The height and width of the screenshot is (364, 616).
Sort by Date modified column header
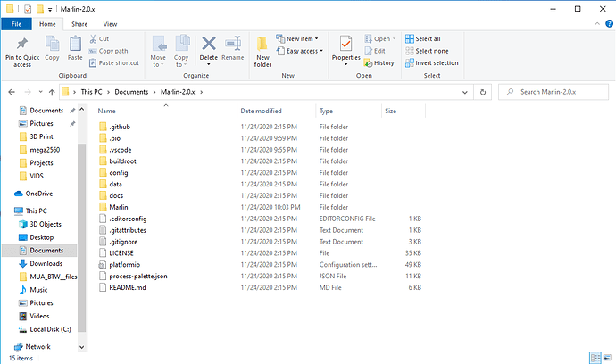[262, 112]
